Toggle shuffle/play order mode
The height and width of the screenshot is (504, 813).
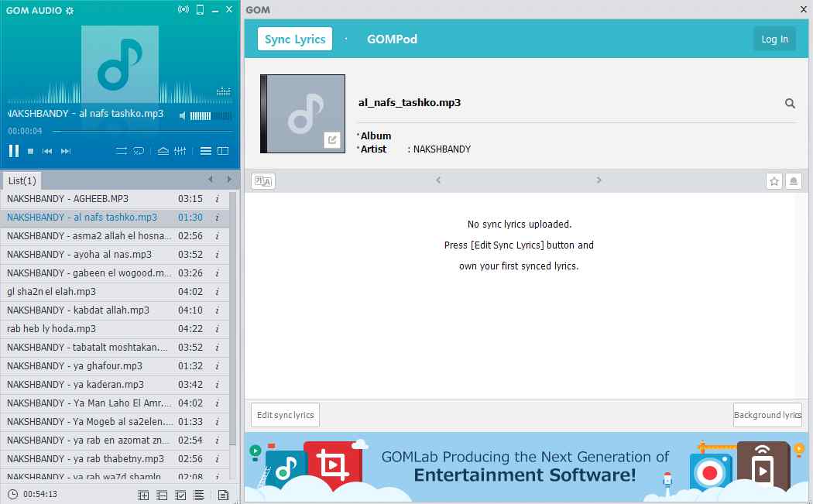(x=122, y=151)
